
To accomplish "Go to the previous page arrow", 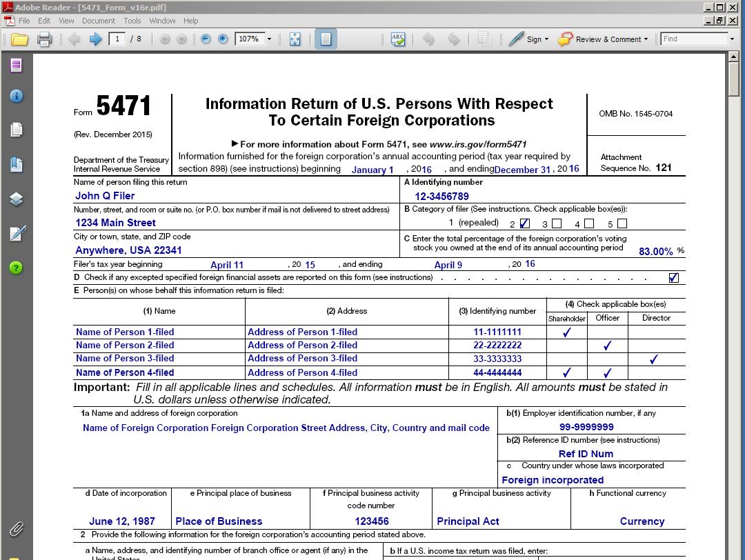I will (74, 39).
